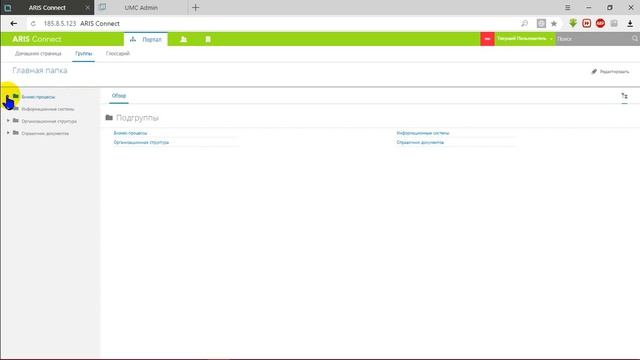The height and width of the screenshot is (360, 640).
Task: Click folder icon beside Организационная структура in tree
Action: (16, 120)
